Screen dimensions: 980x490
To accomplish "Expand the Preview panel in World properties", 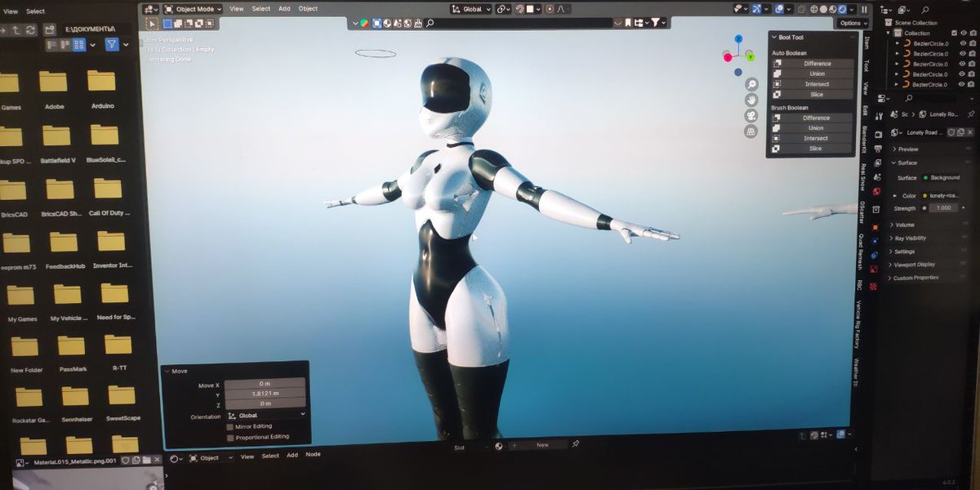I will pos(906,149).
